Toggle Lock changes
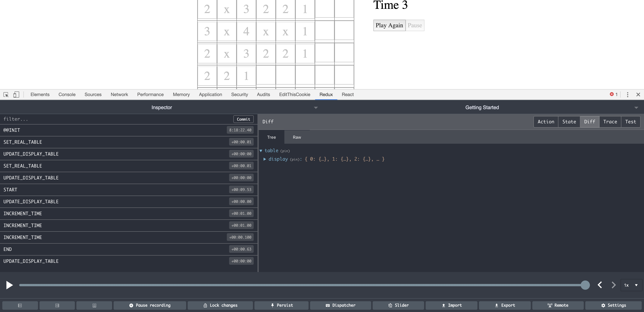Image resolution: width=644 pixels, height=312 pixels. (x=220, y=305)
